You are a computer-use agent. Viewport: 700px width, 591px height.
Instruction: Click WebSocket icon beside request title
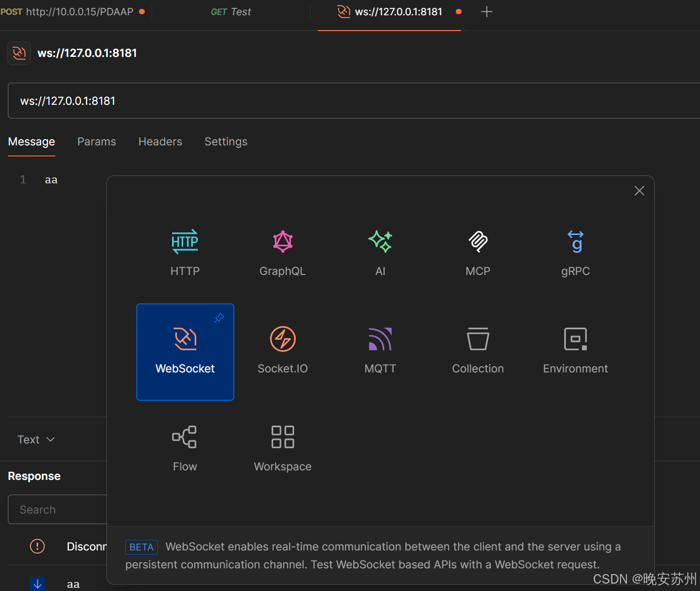19,53
